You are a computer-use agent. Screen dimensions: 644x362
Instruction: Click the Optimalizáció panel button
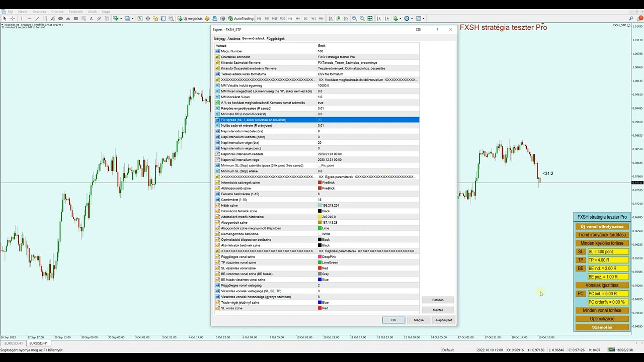coord(602,319)
